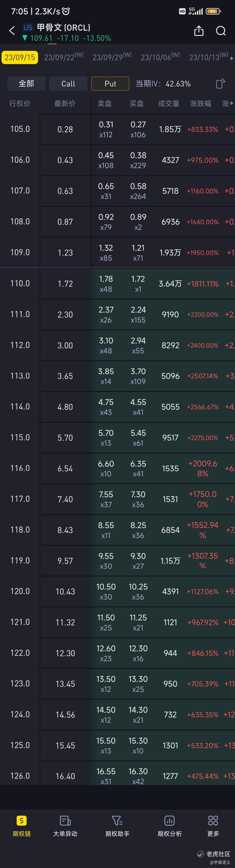Tap the back arrow icon
Screen dimensions: 235x868
[x=12, y=31]
